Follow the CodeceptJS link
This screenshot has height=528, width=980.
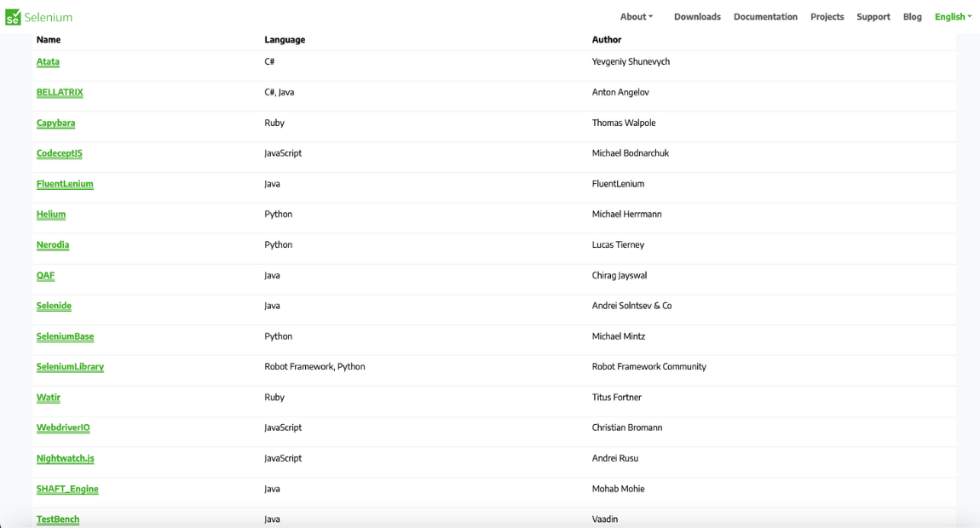pyautogui.click(x=59, y=154)
